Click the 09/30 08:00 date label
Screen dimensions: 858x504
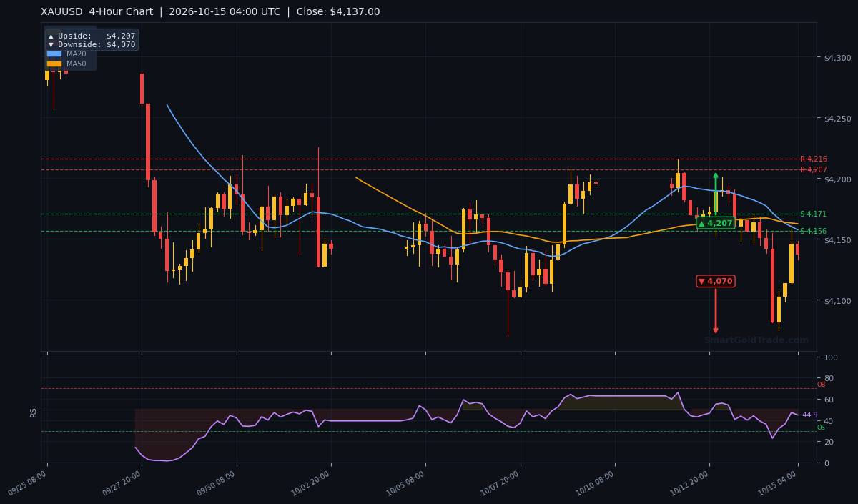pos(218,484)
